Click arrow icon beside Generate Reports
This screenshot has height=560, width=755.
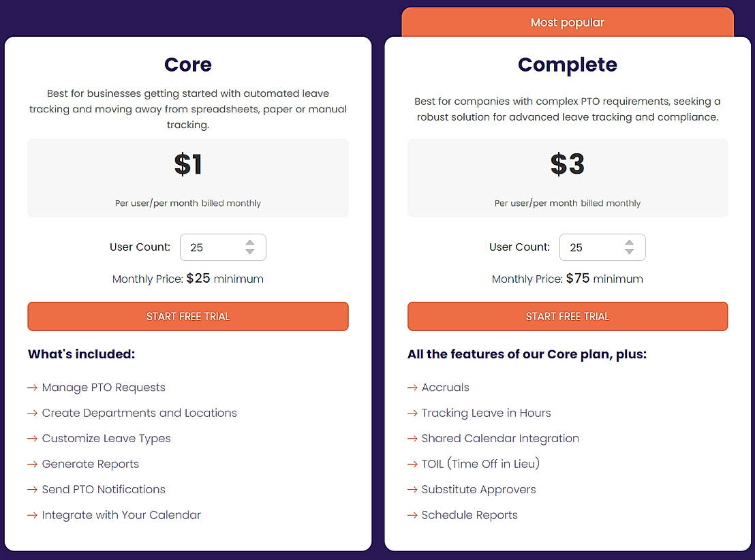tap(32, 464)
